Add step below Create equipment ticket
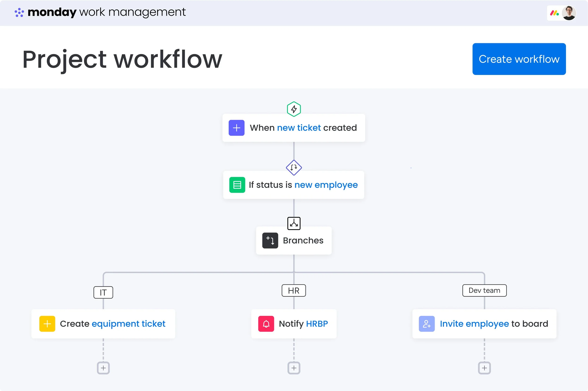 103,368
